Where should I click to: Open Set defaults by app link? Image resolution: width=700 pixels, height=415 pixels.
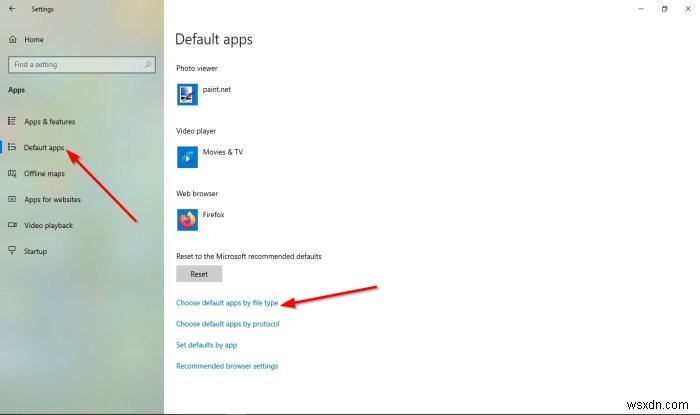(206, 345)
